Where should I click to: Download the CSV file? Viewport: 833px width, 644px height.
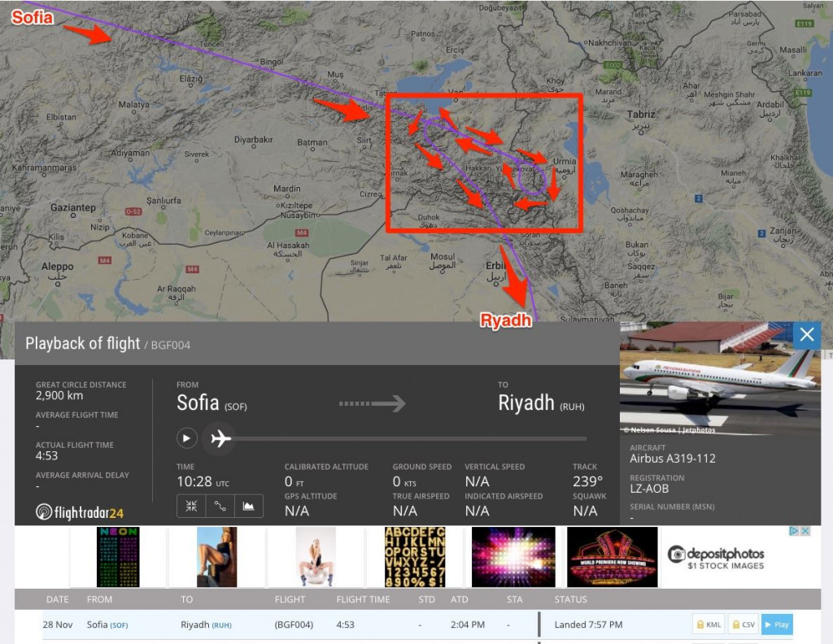point(744,624)
